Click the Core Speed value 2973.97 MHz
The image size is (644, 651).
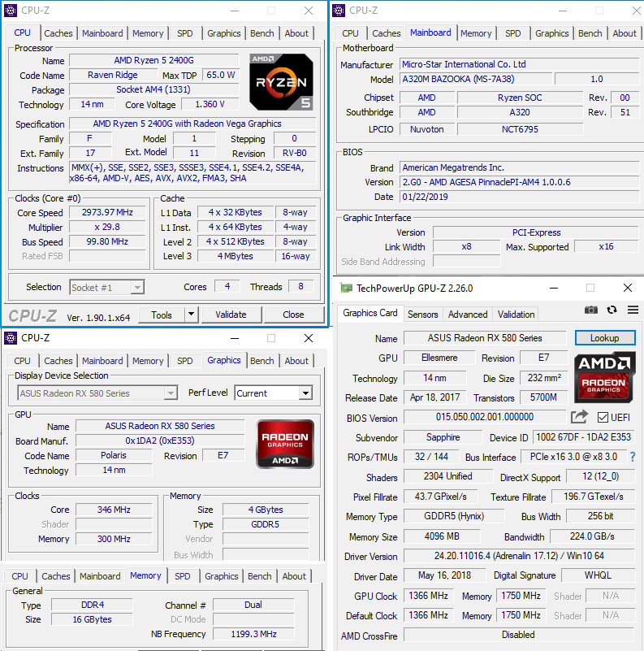point(107,212)
